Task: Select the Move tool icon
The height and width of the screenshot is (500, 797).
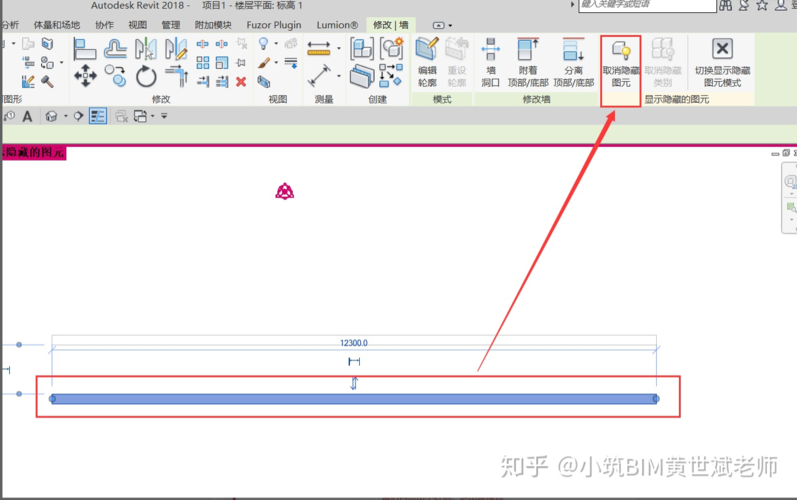Action: 85,76
